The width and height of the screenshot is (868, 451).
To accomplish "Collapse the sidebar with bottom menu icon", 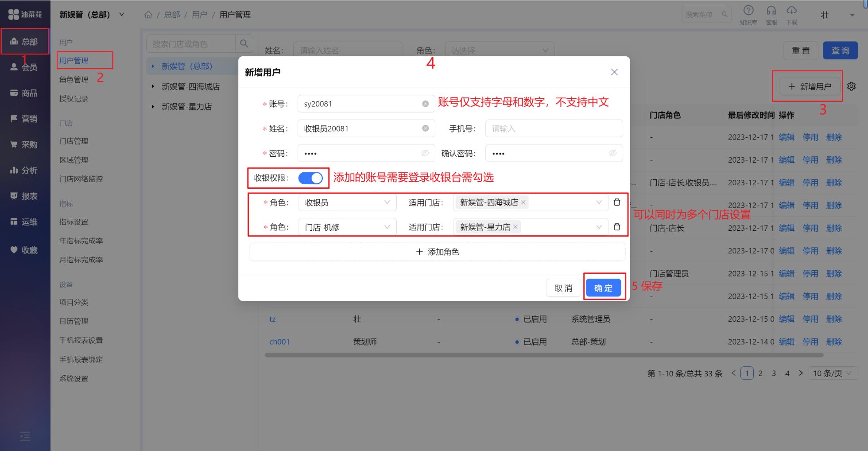I will (x=25, y=436).
